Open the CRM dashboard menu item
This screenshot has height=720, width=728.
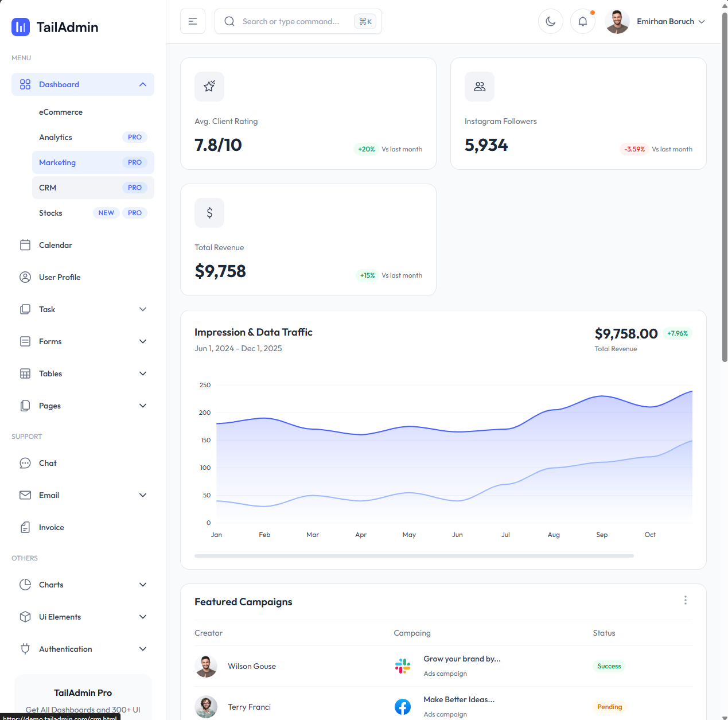(48, 188)
